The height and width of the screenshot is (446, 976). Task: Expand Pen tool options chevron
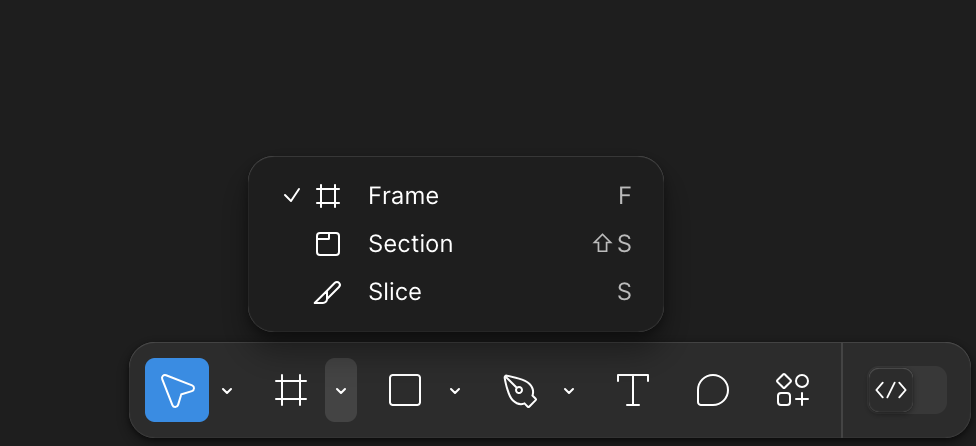tap(569, 391)
